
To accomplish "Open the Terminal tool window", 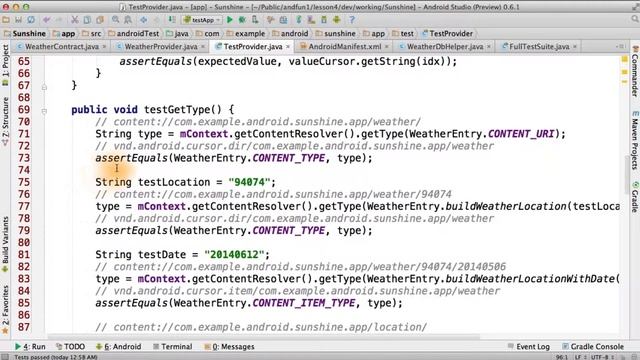I will tap(172, 347).
